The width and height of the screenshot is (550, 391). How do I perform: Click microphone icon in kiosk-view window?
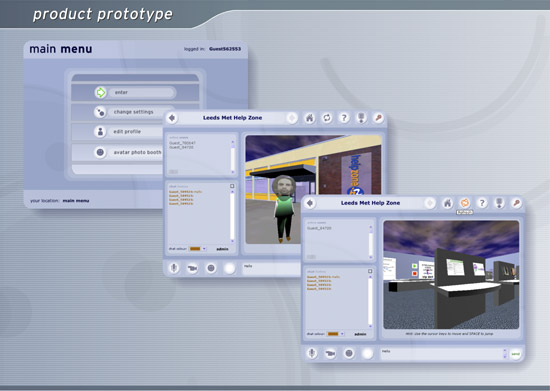[311, 353]
